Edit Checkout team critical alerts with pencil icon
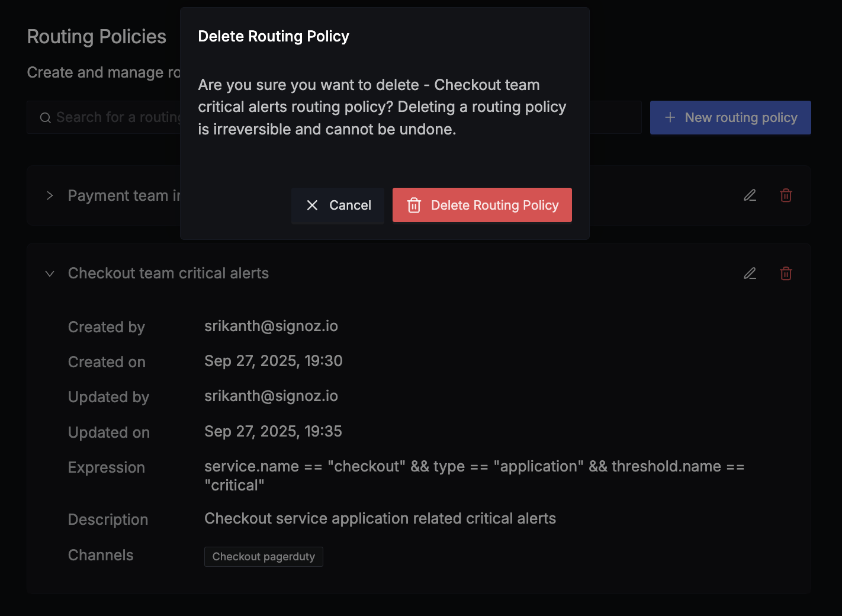 (750, 274)
